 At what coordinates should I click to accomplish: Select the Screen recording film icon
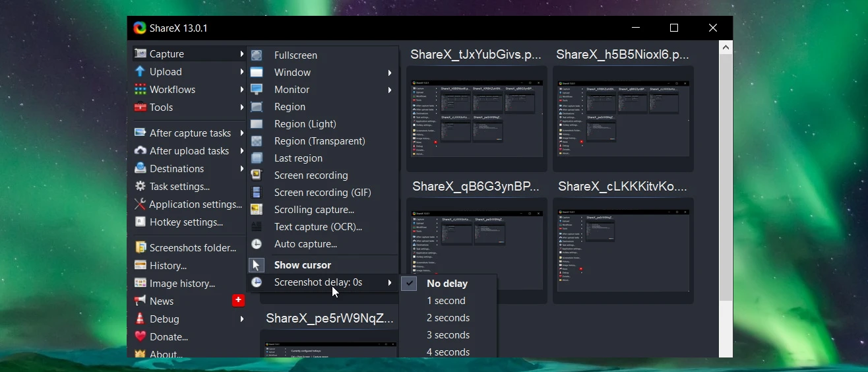(257, 175)
